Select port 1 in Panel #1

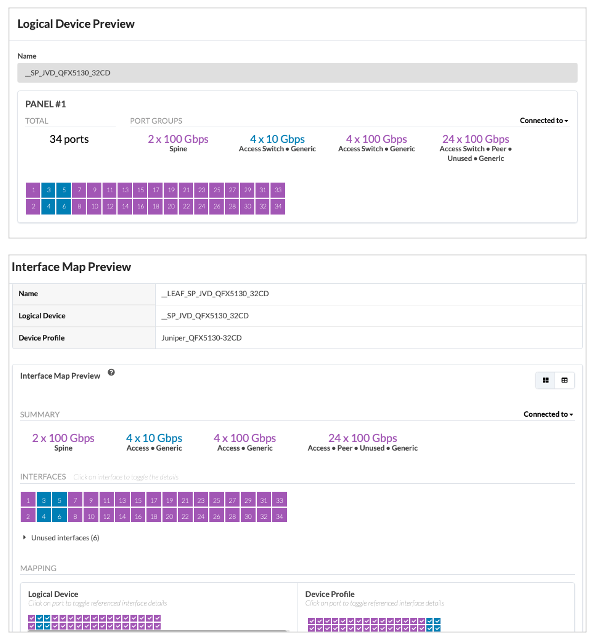[33, 190]
